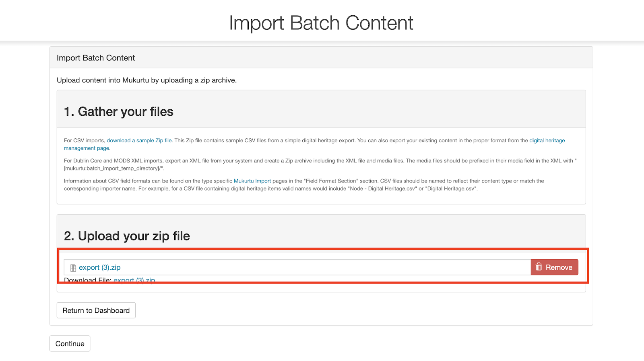Click empty area of the uploaded file field
The height and width of the screenshot is (361, 644).
point(322,267)
